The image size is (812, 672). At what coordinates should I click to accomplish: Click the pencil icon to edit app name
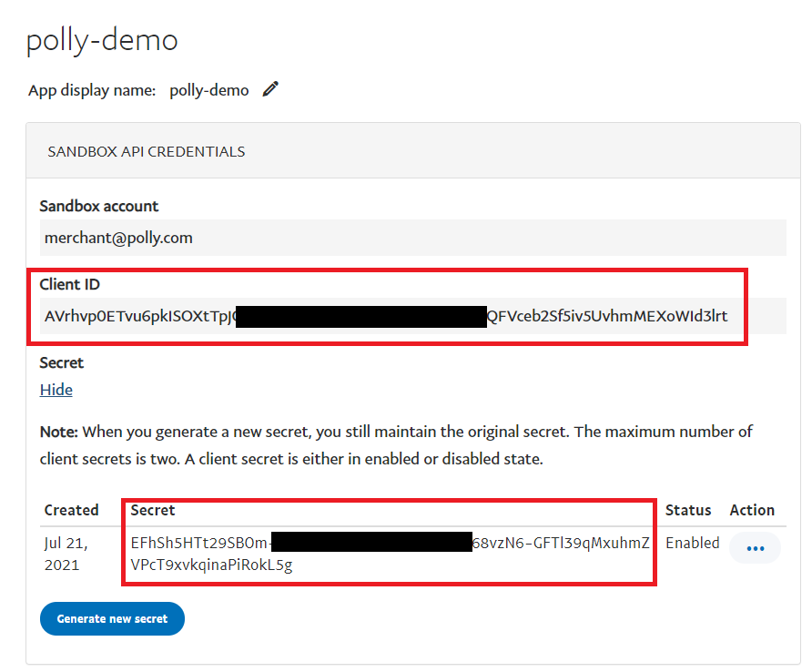270,89
